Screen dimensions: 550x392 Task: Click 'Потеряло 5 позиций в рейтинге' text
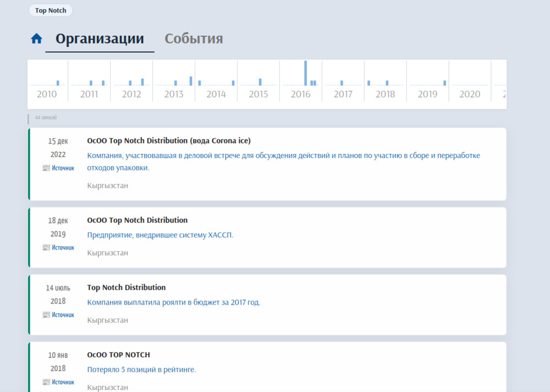pos(141,370)
